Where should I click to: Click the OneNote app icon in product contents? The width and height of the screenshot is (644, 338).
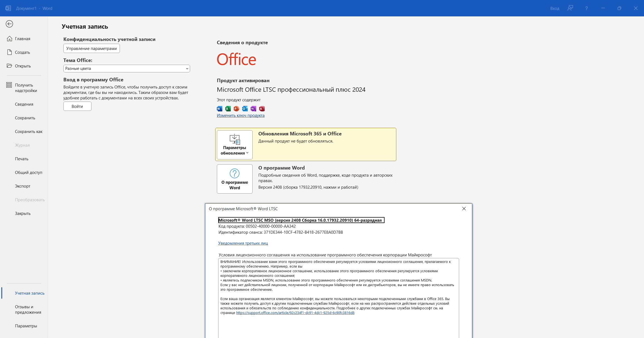(x=253, y=109)
